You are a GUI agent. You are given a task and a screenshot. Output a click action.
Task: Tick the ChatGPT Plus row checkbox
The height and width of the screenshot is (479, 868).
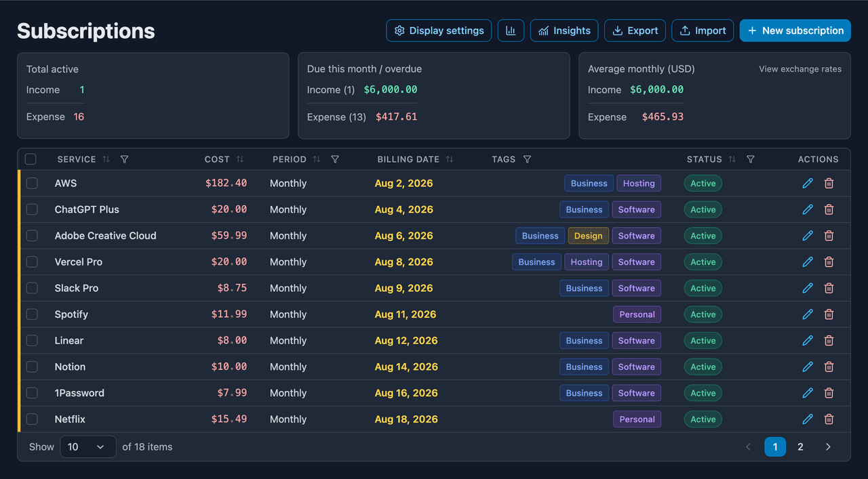coord(32,209)
